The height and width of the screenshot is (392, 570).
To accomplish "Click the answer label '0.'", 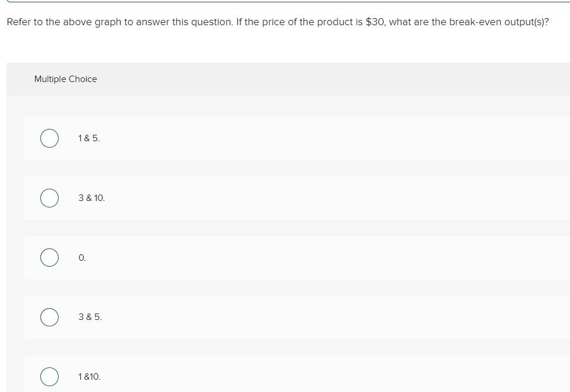I will click(x=82, y=258).
